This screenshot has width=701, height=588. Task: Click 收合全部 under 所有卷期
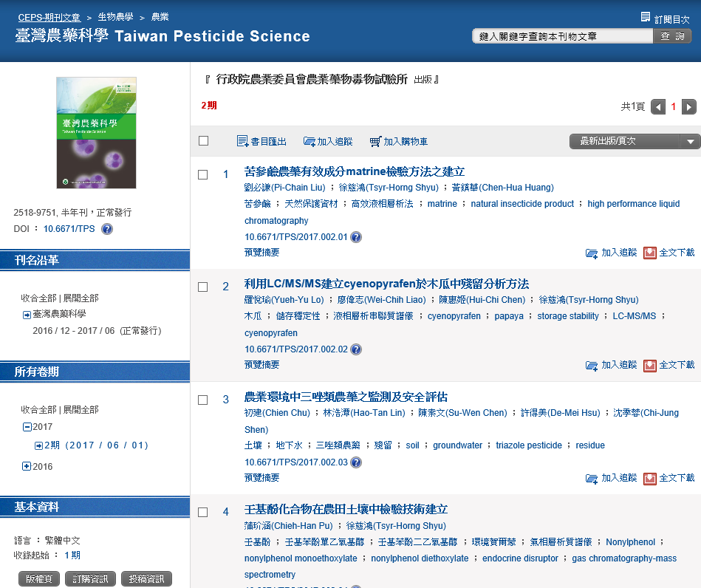tap(39, 409)
